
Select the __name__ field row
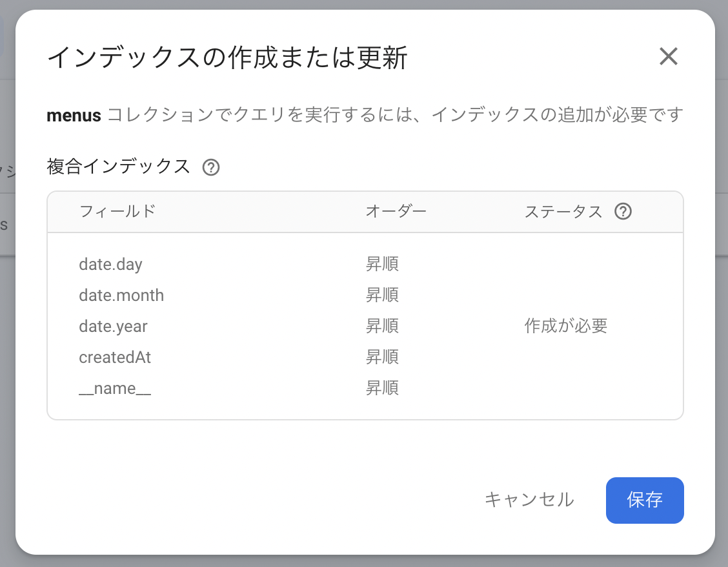pos(115,388)
